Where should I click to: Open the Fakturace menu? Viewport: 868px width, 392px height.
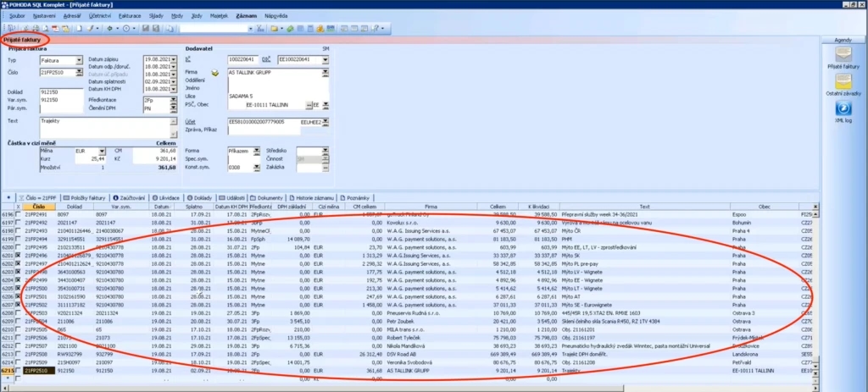click(x=130, y=16)
